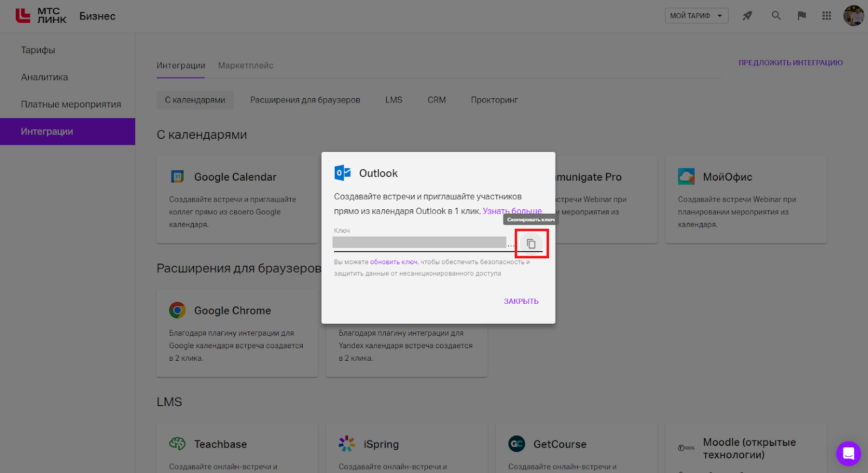Expand the МОЙ ТАРИФ dropdown
The image size is (868, 473).
point(697,16)
